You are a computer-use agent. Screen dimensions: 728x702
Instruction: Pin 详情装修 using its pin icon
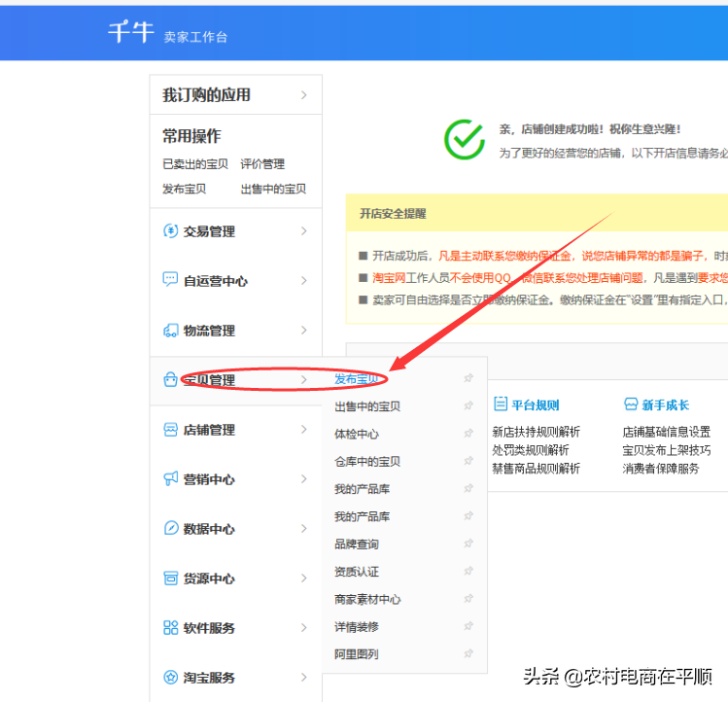468,626
